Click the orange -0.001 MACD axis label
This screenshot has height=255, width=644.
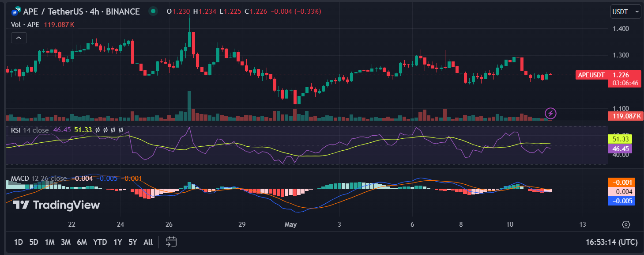(621, 182)
